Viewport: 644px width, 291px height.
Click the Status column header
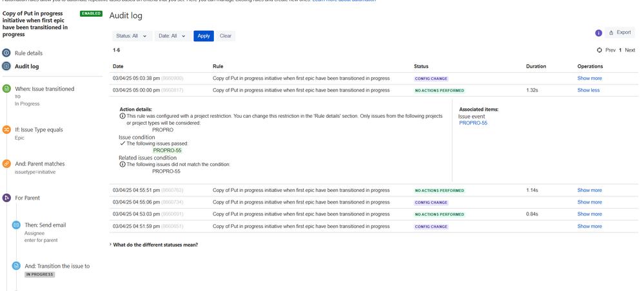point(421,66)
